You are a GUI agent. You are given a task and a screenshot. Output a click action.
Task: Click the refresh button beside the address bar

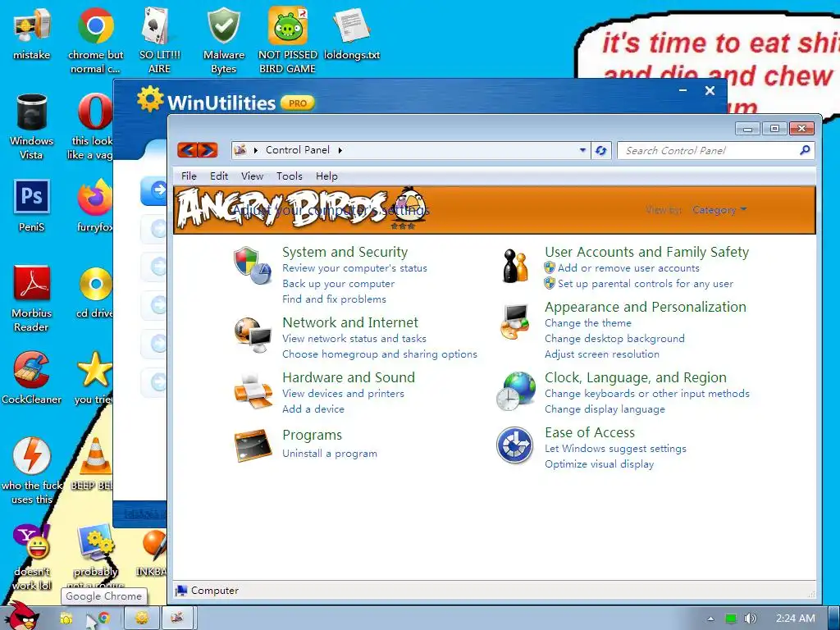click(601, 151)
